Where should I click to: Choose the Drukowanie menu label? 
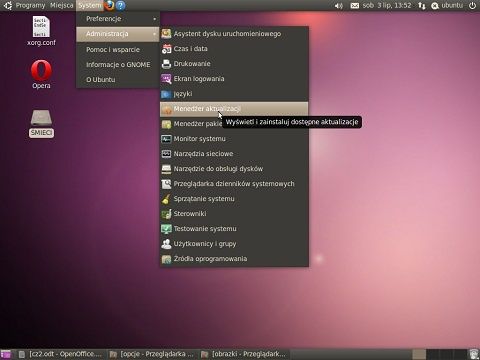(x=192, y=64)
